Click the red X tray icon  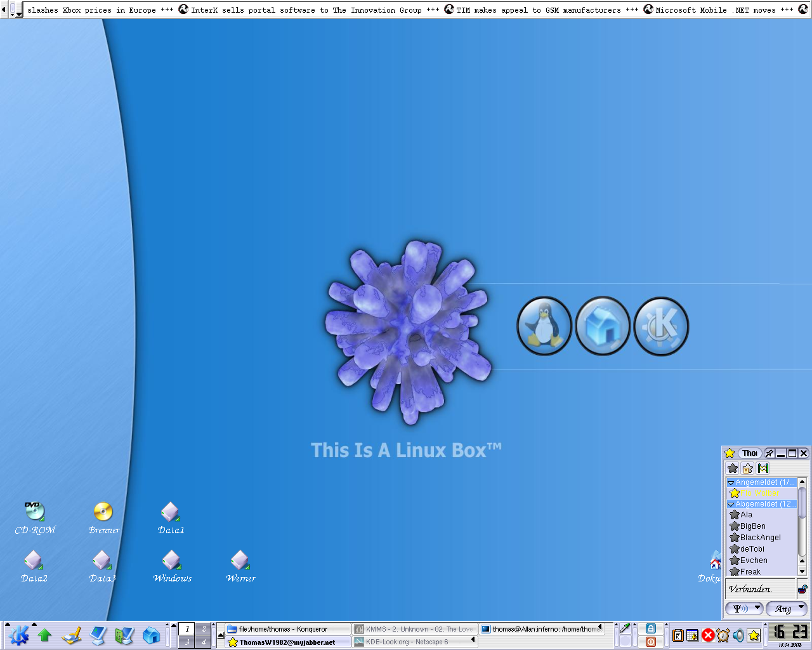708,635
